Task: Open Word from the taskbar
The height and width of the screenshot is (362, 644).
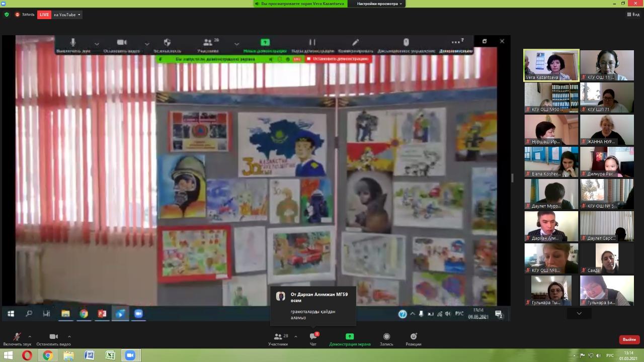Action: tap(89, 355)
